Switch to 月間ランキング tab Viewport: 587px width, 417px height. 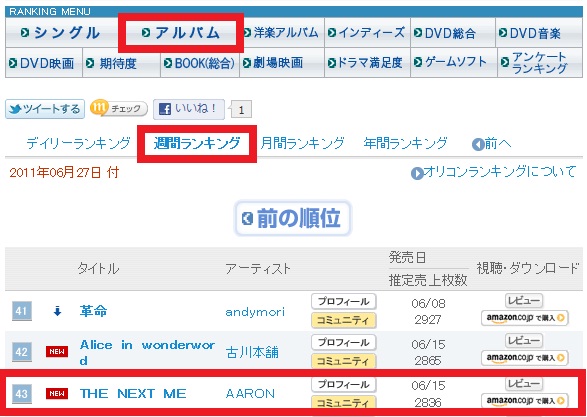pyautogui.click(x=302, y=143)
